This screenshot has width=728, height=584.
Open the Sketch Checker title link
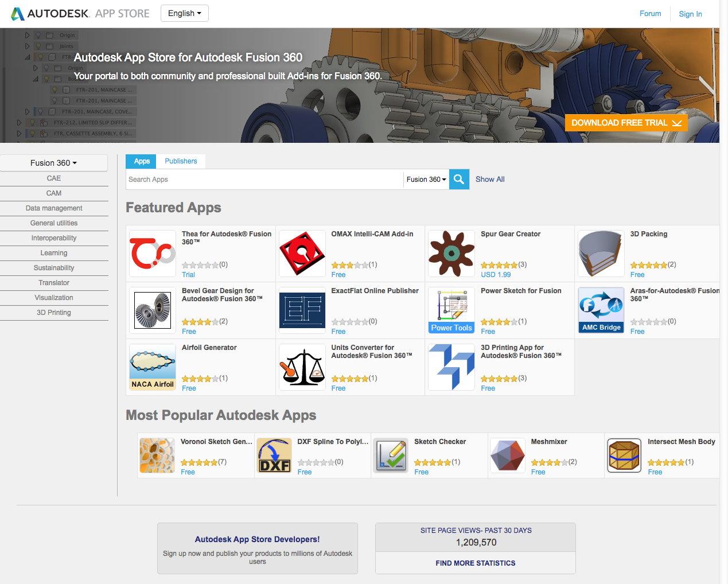click(x=440, y=442)
